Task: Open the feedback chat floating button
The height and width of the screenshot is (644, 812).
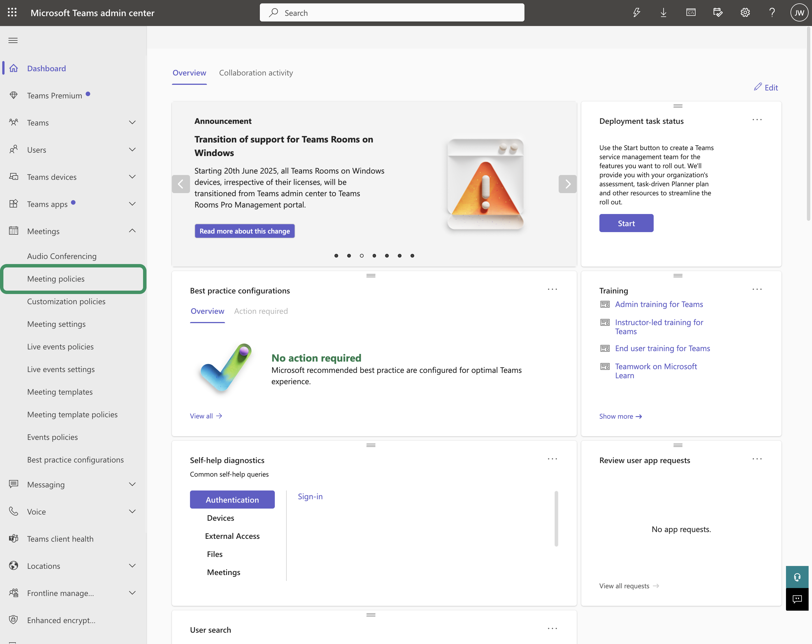Action: 797,599
